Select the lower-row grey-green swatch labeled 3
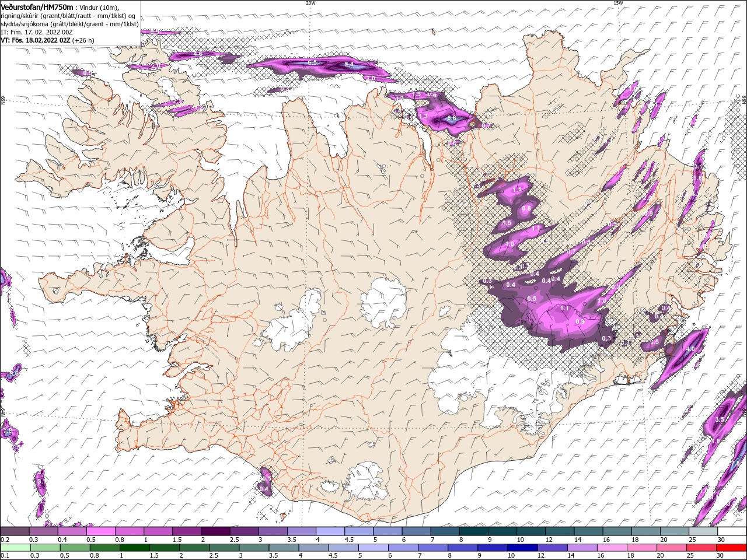Image resolution: width=747 pixels, height=560 pixels. click(x=253, y=548)
